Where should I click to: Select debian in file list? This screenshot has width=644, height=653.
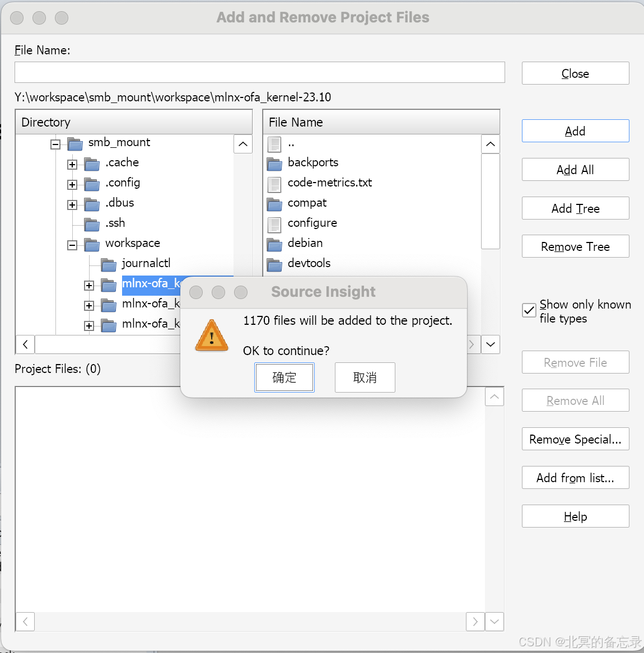pyautogui.click(x=305, y=243)
